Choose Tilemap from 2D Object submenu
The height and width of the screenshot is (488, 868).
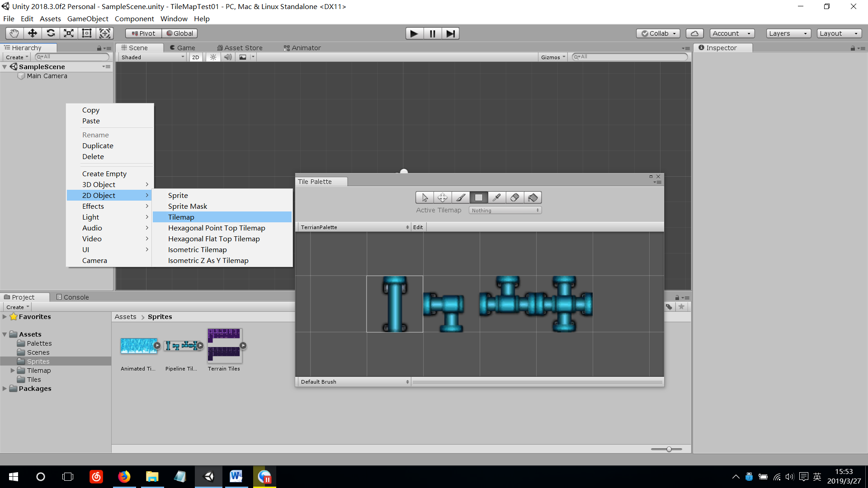pyautogui.click(x=181, y=217)
